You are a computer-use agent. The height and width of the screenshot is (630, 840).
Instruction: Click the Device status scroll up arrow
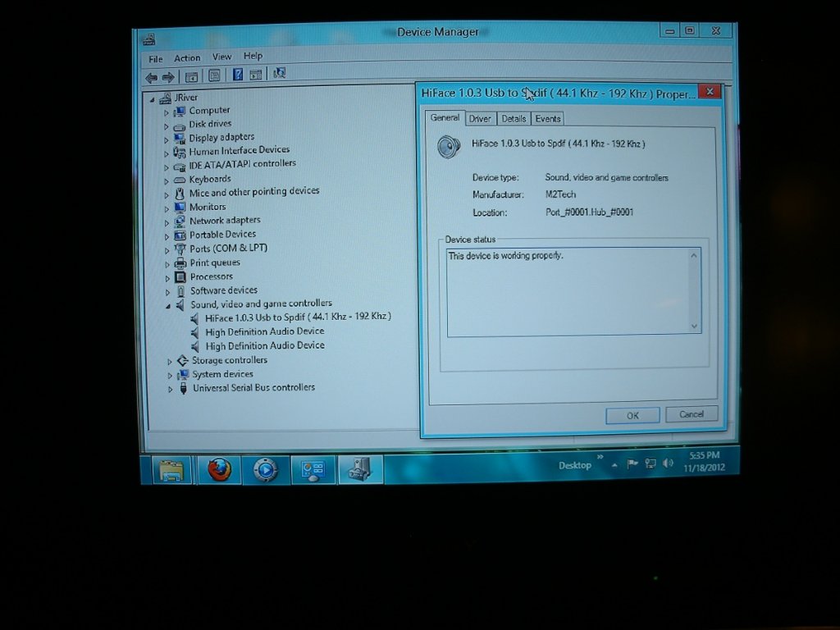tap(694, 256)
